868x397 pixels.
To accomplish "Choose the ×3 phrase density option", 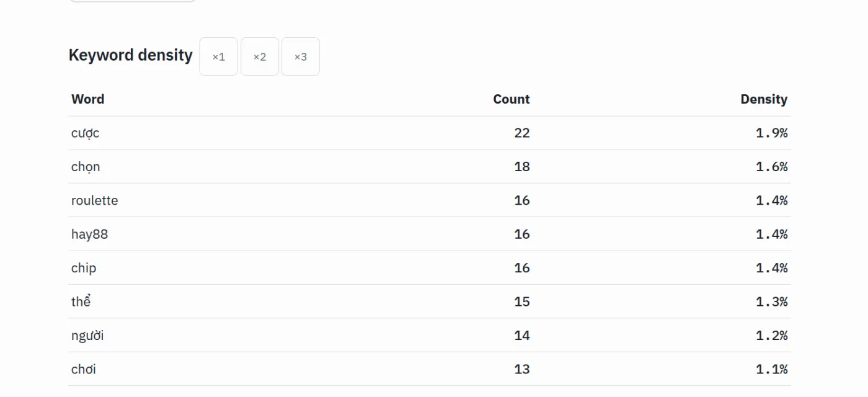I will point(301,56).
